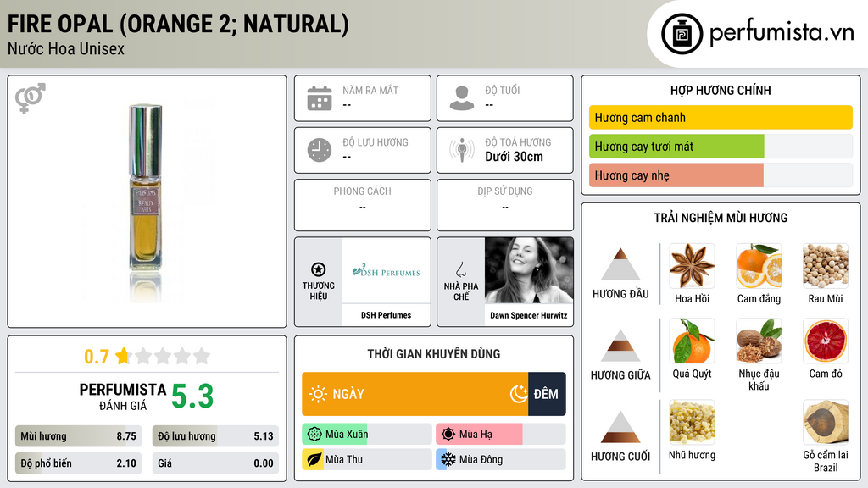Open the Nhũ hương frankincense note image
868x488 pixels.
point(692,423)
